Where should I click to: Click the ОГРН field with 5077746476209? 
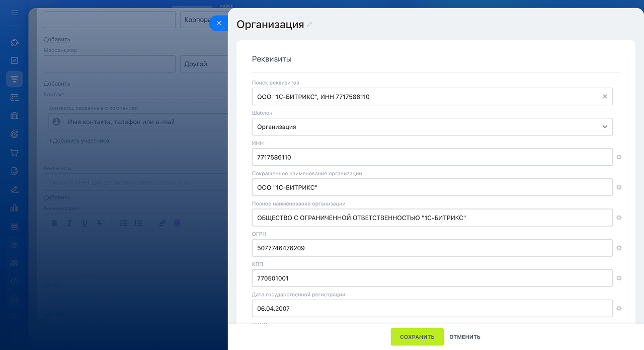tap(432, 248)
